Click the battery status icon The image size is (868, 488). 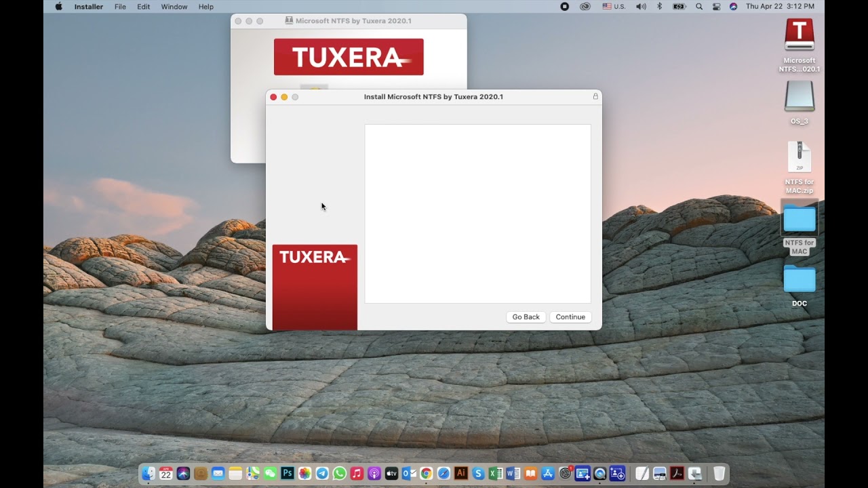point(679,6)
